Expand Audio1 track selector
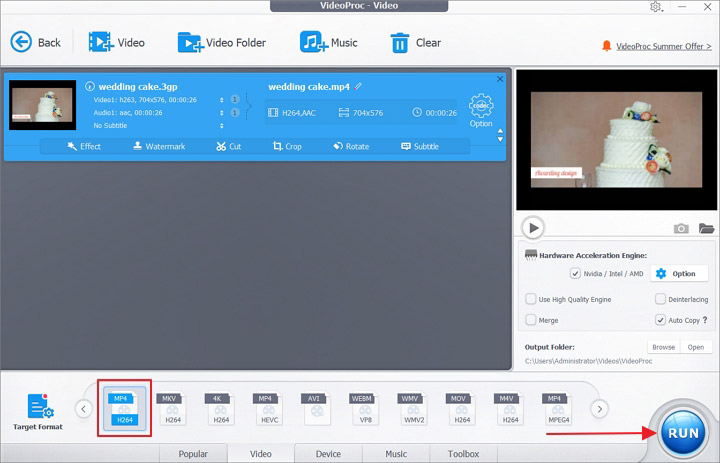720x463 pixels. point(222,113)
